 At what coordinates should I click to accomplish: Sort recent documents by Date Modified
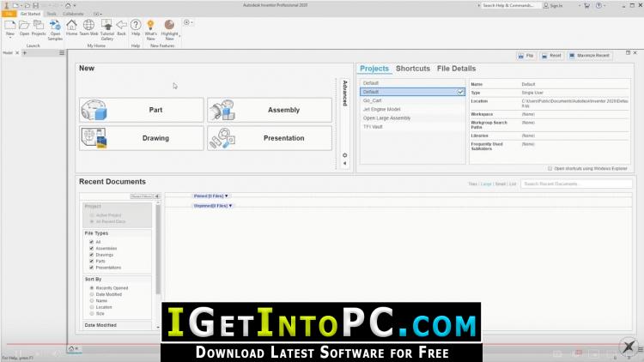[92, 294]
